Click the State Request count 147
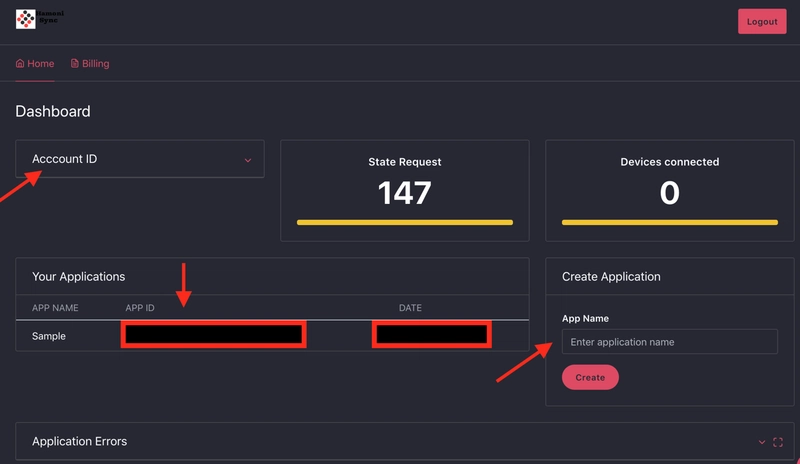800x464 pixels. pyautogui.click(x=405, y=193)
